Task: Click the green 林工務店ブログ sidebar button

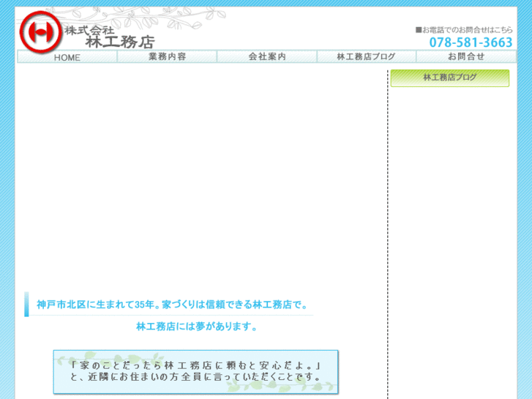Action: 450,78
